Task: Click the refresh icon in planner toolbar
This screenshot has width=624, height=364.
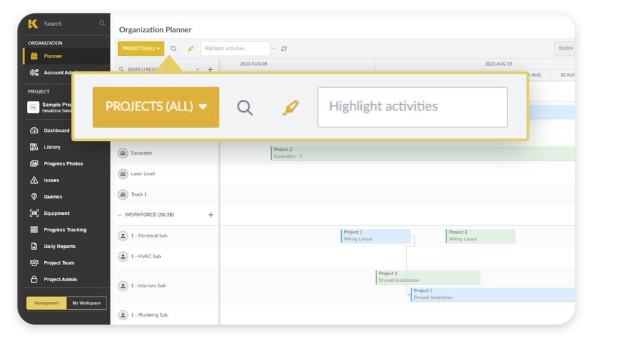Action: coord(284,49)
